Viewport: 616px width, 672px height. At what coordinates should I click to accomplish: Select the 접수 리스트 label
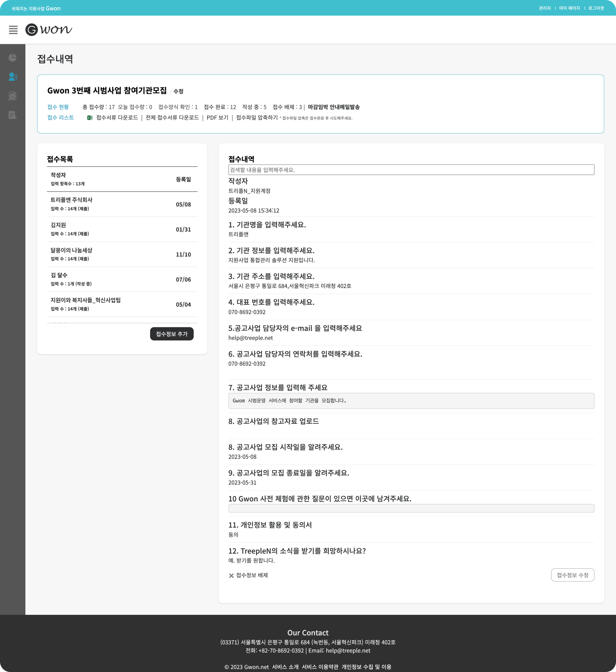coord(61,118)
